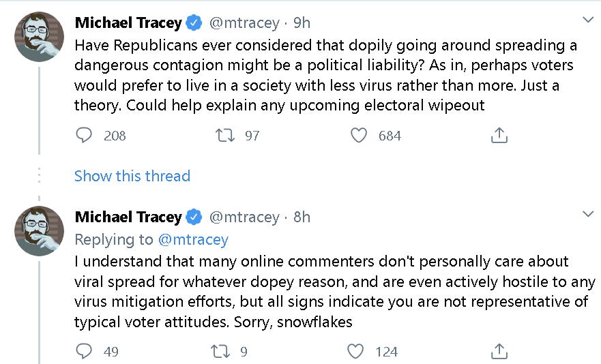Like the tweet with 684 likes

(x=359, y=135)
